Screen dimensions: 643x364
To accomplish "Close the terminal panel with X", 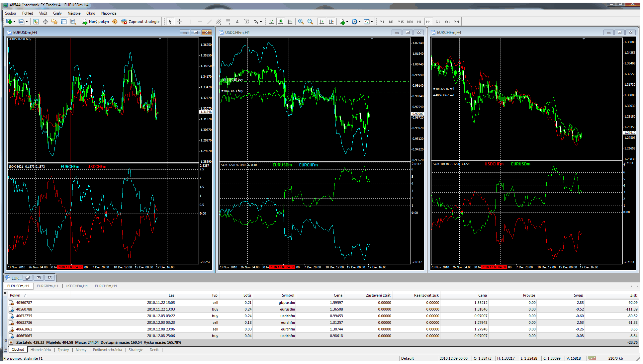I will (x=5, y=293).
